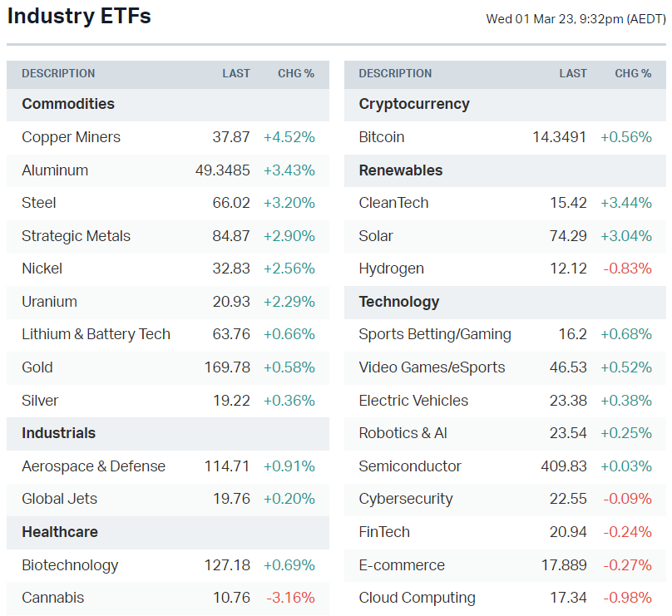Sort by LAST column above Copper Miners
The image size is (672, 616).
[236, 73]
